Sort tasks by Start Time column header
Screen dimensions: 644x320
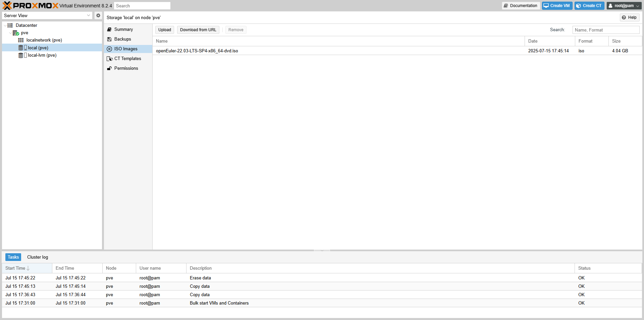(x=15, y=268)
